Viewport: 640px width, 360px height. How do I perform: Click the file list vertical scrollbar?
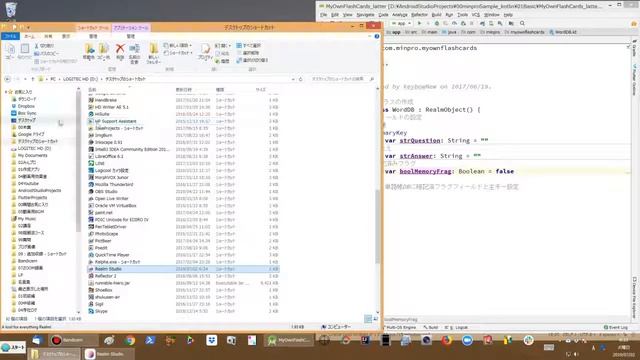pos(378,227)
